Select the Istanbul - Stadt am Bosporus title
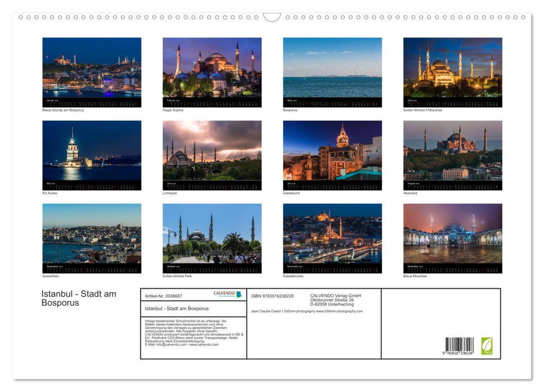 78,297
